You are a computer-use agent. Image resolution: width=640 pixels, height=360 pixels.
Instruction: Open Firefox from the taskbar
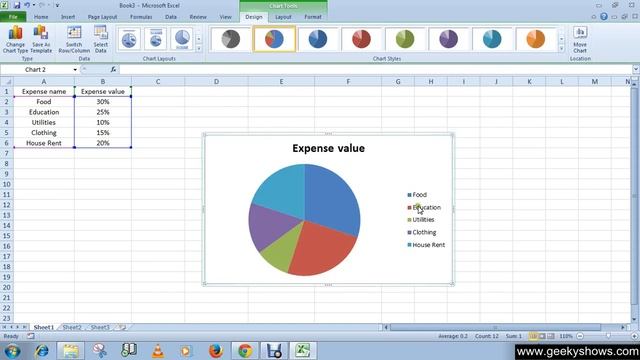pyautogui.click(x=216, y=351)
